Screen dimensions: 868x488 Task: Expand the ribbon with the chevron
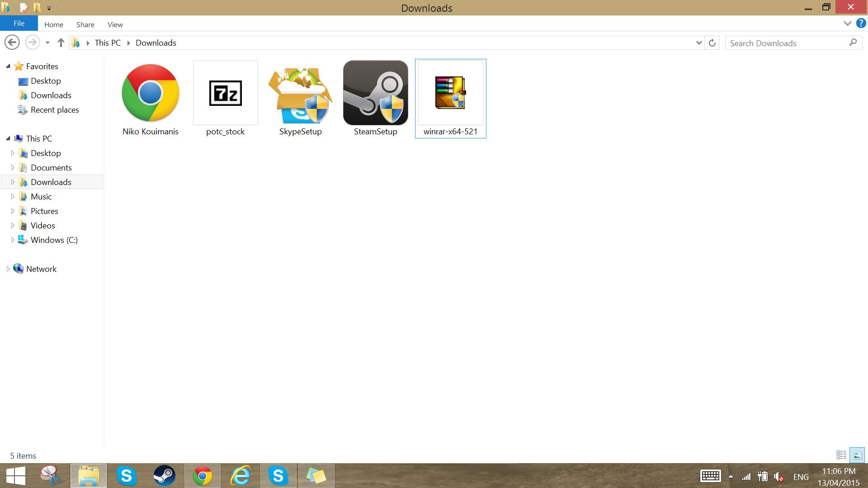pyautogui.click(x=848, y=24)
